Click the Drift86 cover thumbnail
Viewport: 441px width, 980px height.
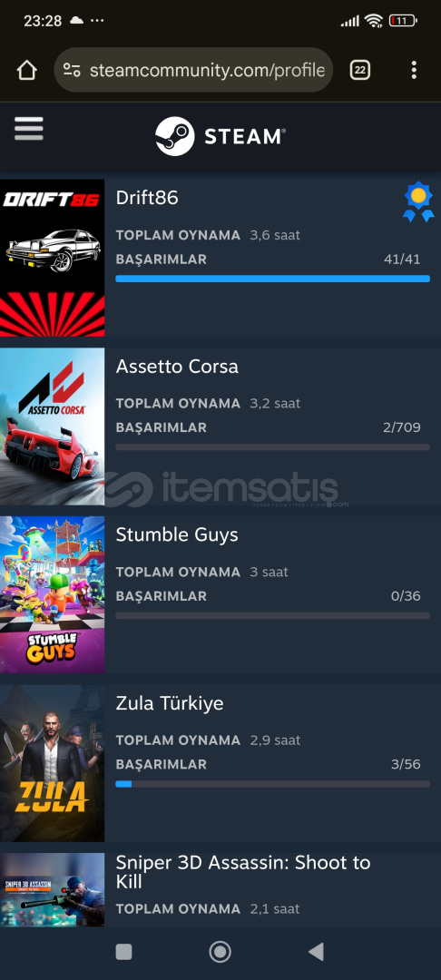(x=52, y=258)
